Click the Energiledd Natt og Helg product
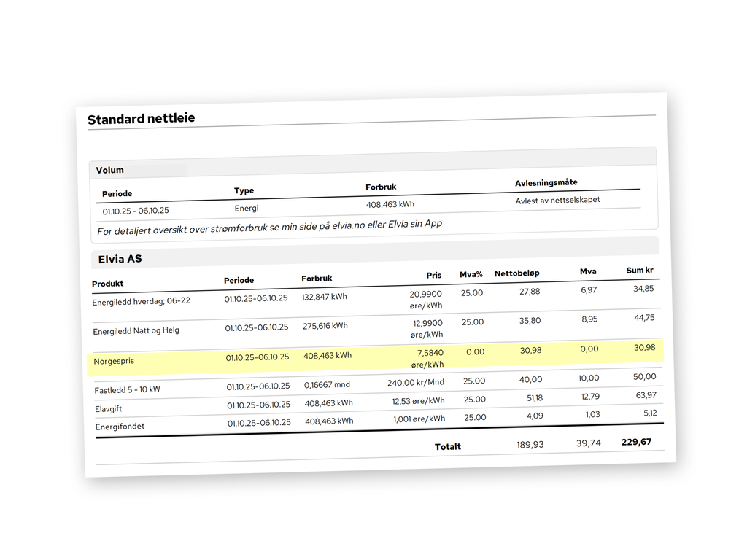 (x=136, y=331)
